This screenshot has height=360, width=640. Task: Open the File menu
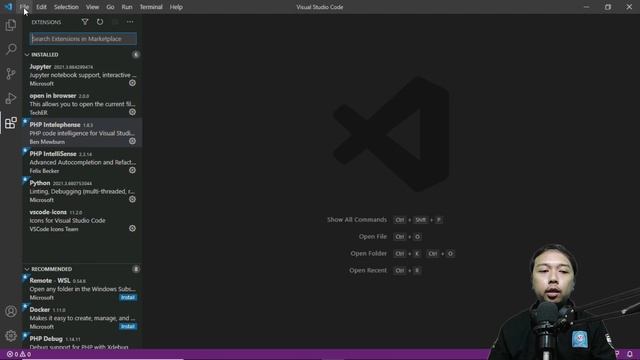(24, 7)
